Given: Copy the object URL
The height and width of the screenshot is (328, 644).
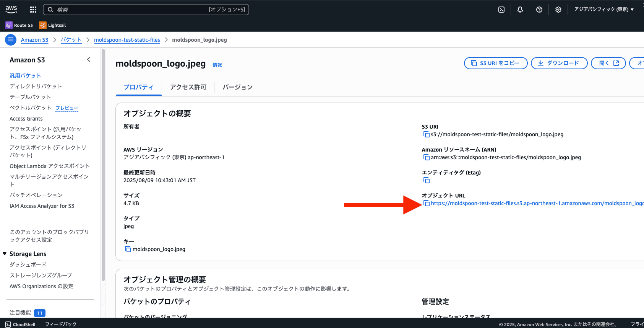Looking at the screenshot, I should pos(426,203).
